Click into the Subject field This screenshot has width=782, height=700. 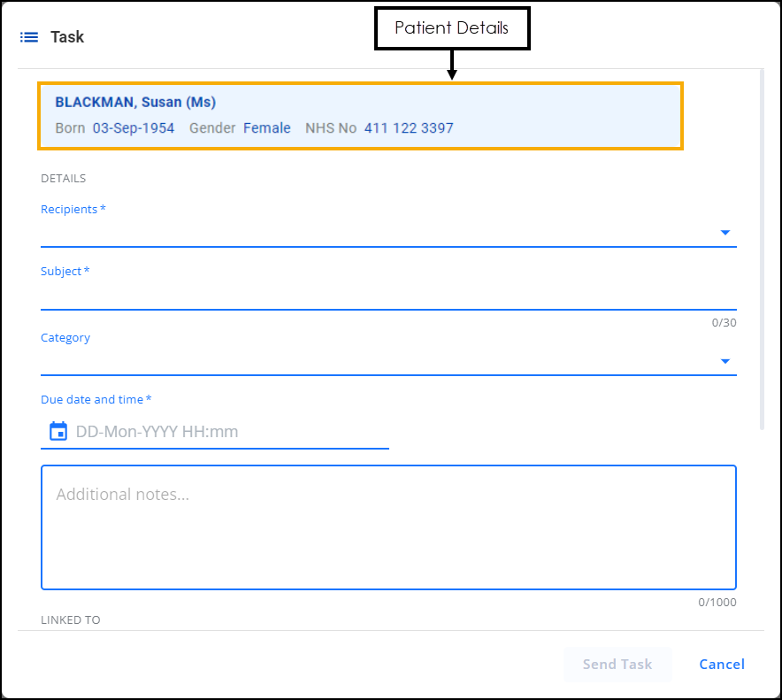pyautogui.click(x=388, y=296)
